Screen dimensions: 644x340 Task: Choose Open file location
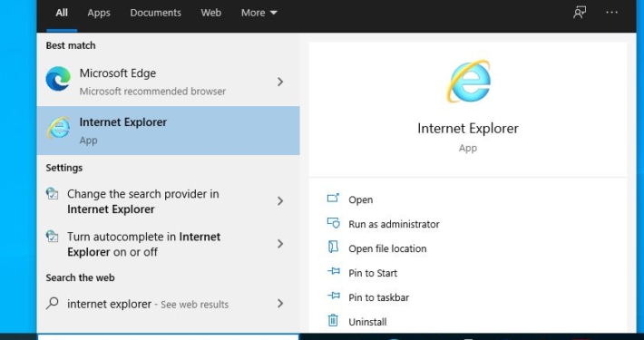coord(387,248)
